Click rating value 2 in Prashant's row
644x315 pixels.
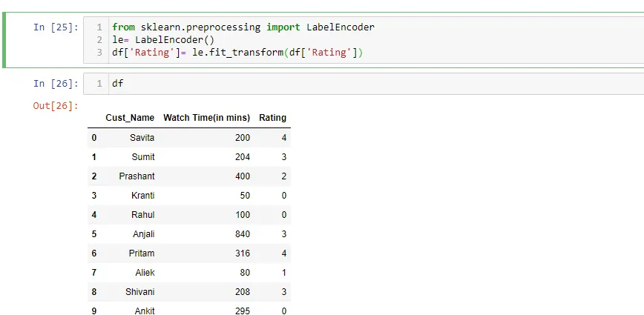pyautogui.click(x=284, y=176)
